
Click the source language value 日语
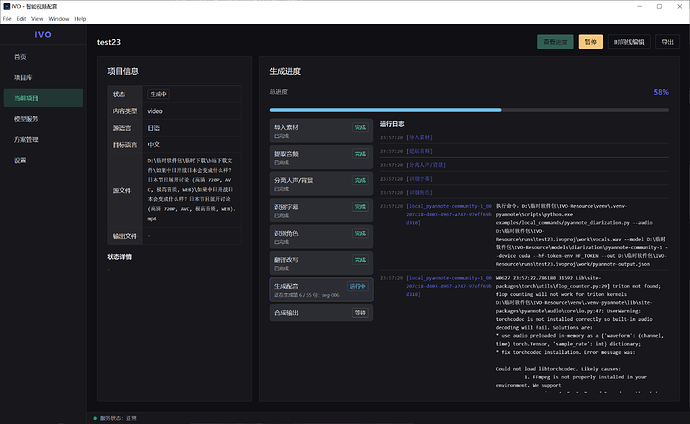pyautogui.click(x=154, y=128)
